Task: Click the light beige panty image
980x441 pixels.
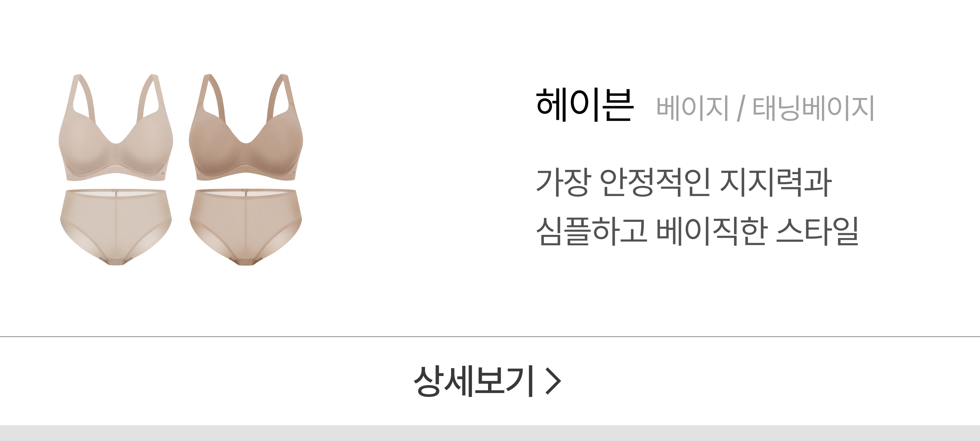Action: click(x=116, y=227)
